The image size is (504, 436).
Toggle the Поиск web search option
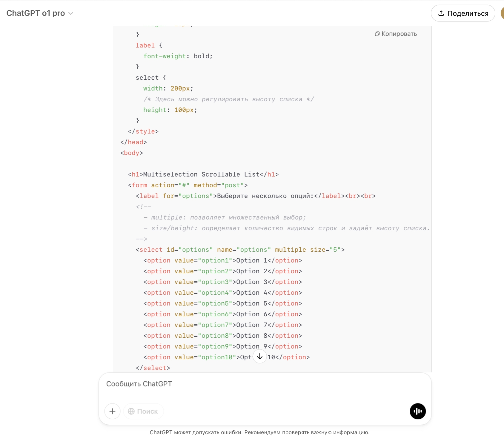coord(143,411)
